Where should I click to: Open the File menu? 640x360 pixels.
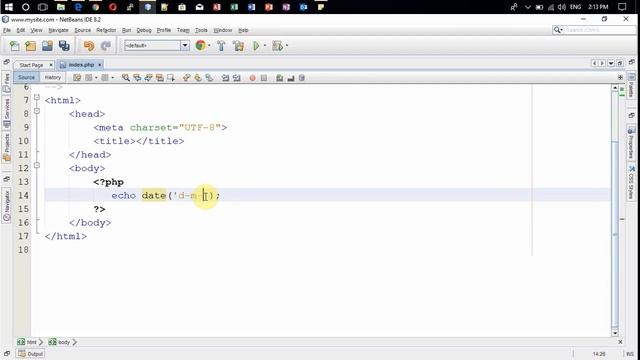coord(7,30)
